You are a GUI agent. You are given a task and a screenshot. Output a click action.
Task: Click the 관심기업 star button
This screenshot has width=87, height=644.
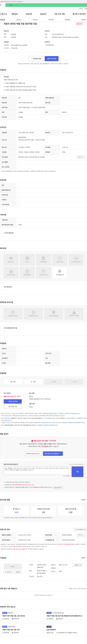(8, 572)
